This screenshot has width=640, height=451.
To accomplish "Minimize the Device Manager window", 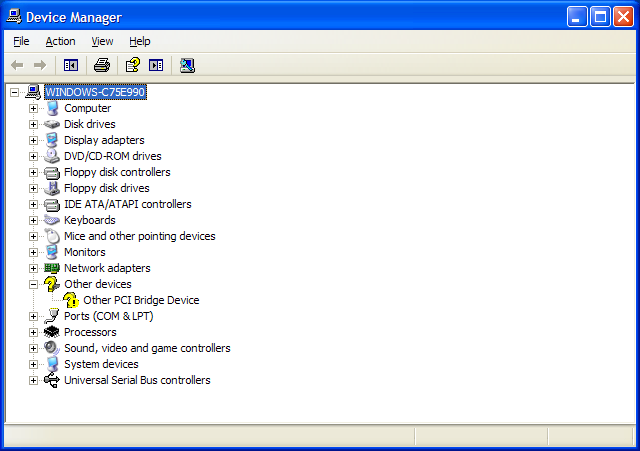I will point(577,17).
